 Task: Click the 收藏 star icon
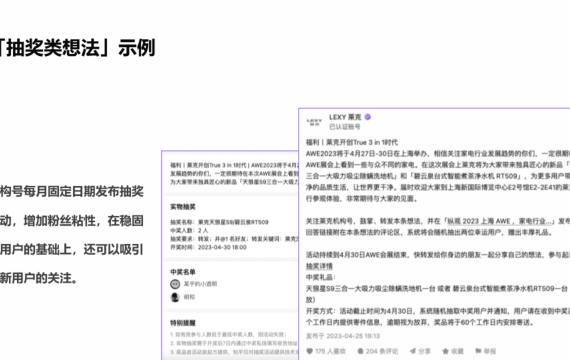click(x=445, y=351)
